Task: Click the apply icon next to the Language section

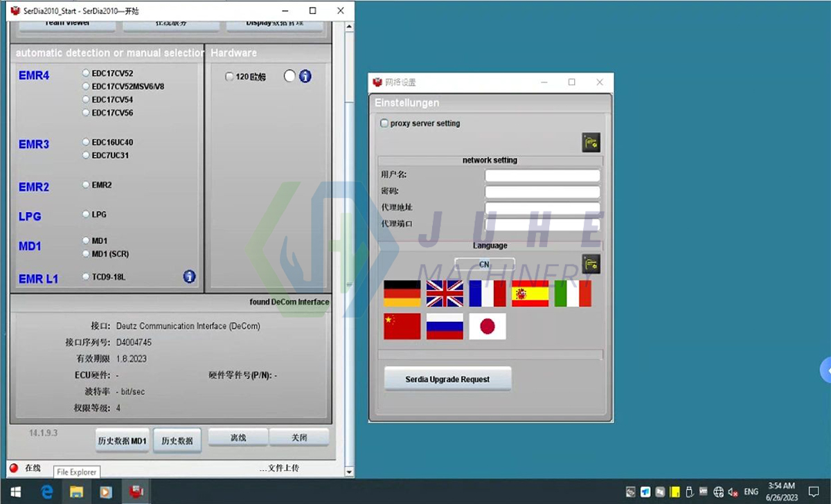Action: click(x=591, y=264)
